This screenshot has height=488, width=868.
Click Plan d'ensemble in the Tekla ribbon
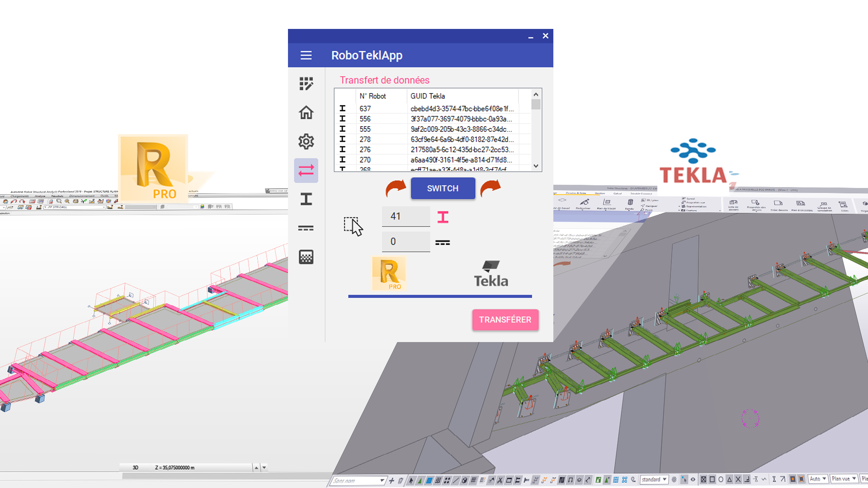coord(802,205)
